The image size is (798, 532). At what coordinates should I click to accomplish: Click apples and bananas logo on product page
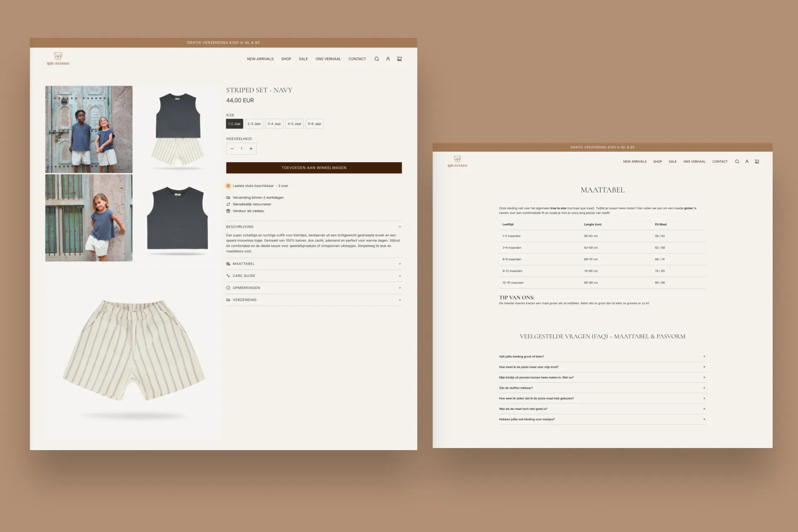pos(58,59)
